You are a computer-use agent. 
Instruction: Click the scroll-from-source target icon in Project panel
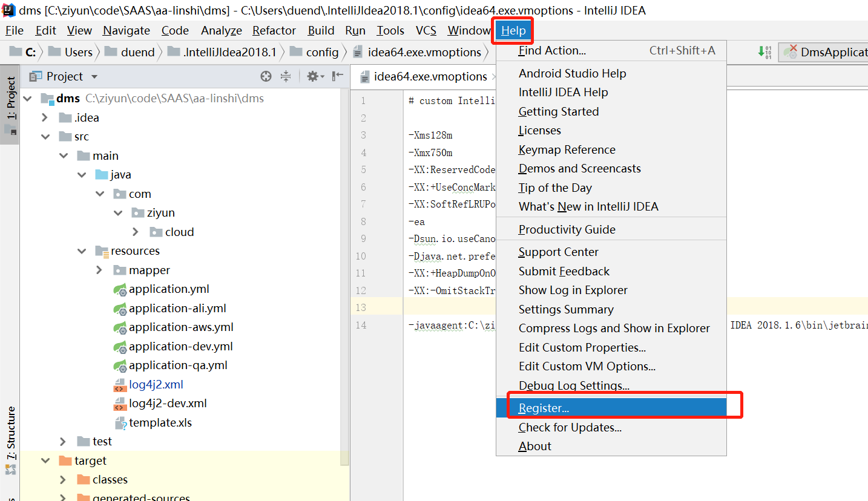coord(266,76)
